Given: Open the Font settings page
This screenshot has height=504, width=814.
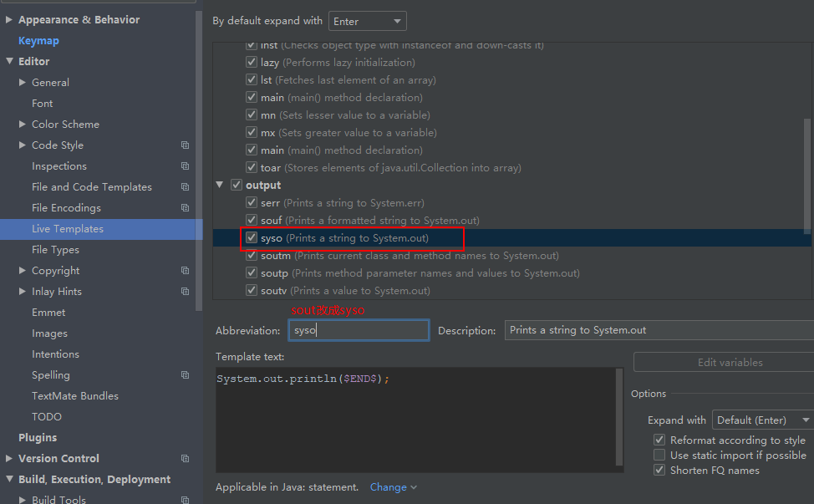Looking at the screenshot, I should click(42, 104).
